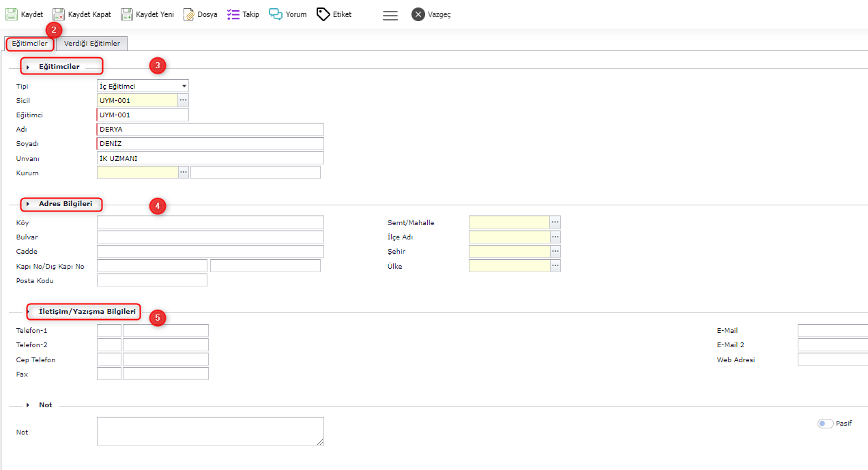Click the Vazgeç label
This screenshot has width=868, height=470.
(x=439, y=14)
